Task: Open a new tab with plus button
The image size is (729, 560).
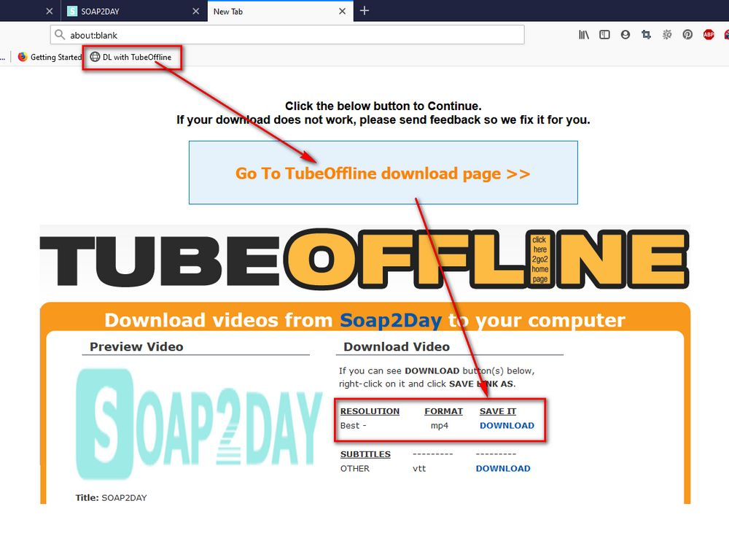Action: pyautogui.click(x=364, y=11)
